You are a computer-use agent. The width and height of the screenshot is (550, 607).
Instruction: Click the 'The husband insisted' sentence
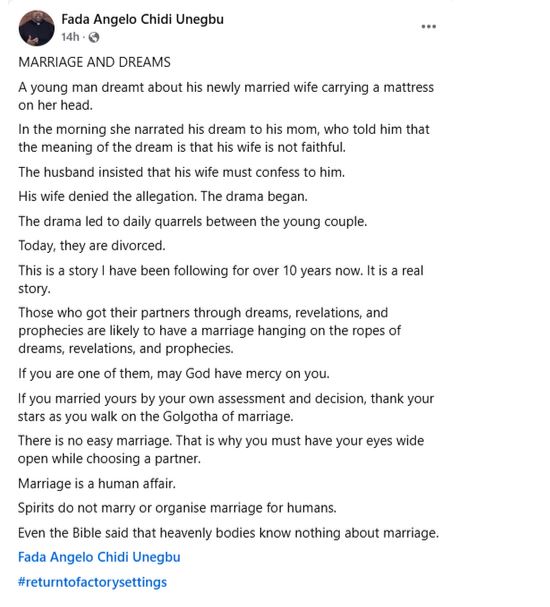coord(182,172)
